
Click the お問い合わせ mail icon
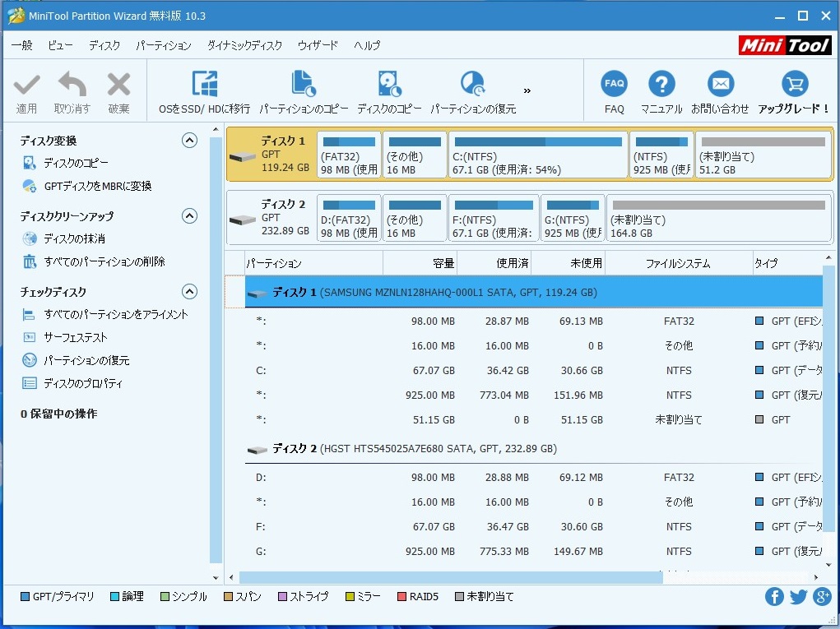[x=720, y=85]
